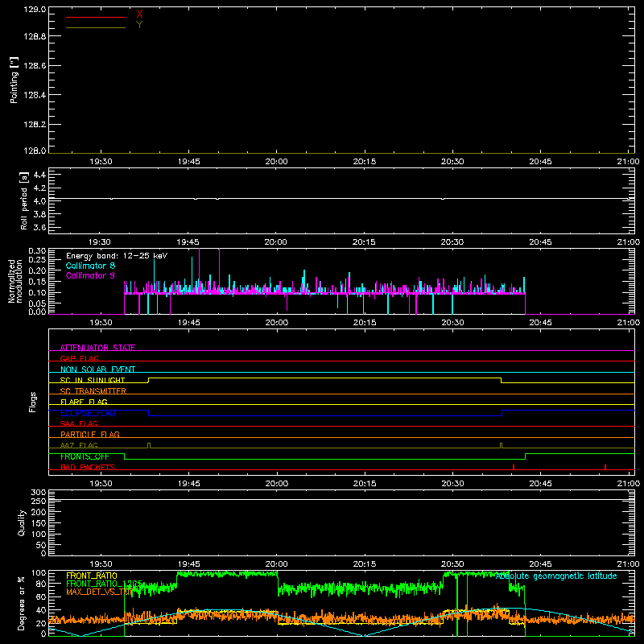Click the olive Y legend line in Pointing plot
The image size is (644, 644).
tap(96, 27)
